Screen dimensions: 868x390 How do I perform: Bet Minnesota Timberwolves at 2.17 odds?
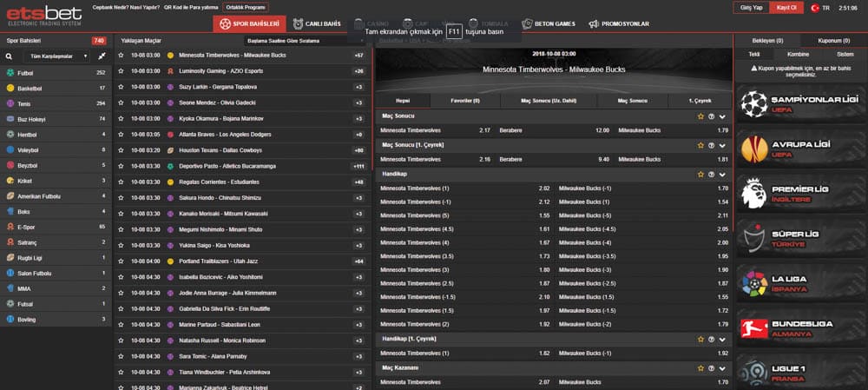[x=435, y=130]
